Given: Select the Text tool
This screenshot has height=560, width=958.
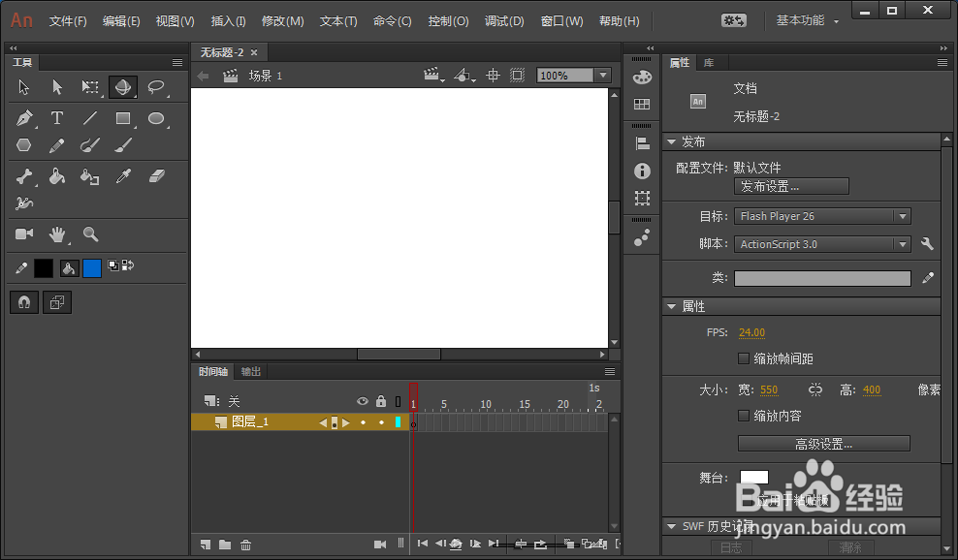Looking at the screenshot, I should pyautogui.click(x=57, y=118).
